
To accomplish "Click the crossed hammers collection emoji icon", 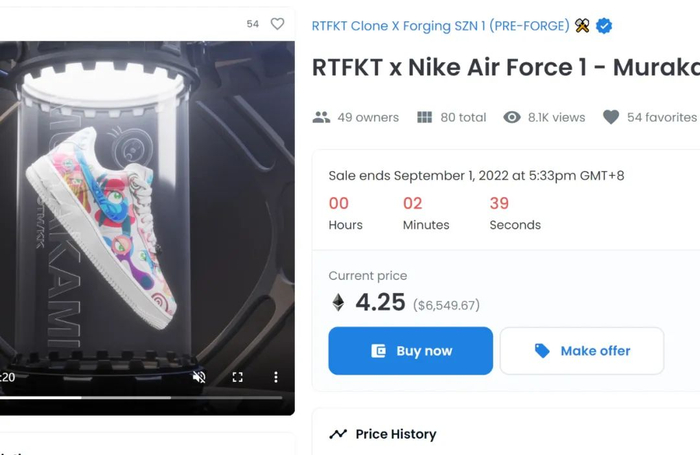I will pyautogui.click(x=582, y=26).
